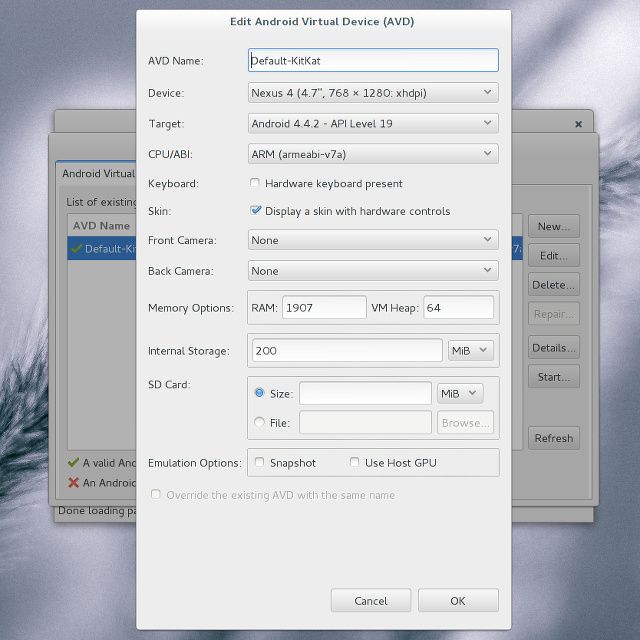Click Details... in AVD Manager window
Screen dimensions: 640x640
coord(553,347)
